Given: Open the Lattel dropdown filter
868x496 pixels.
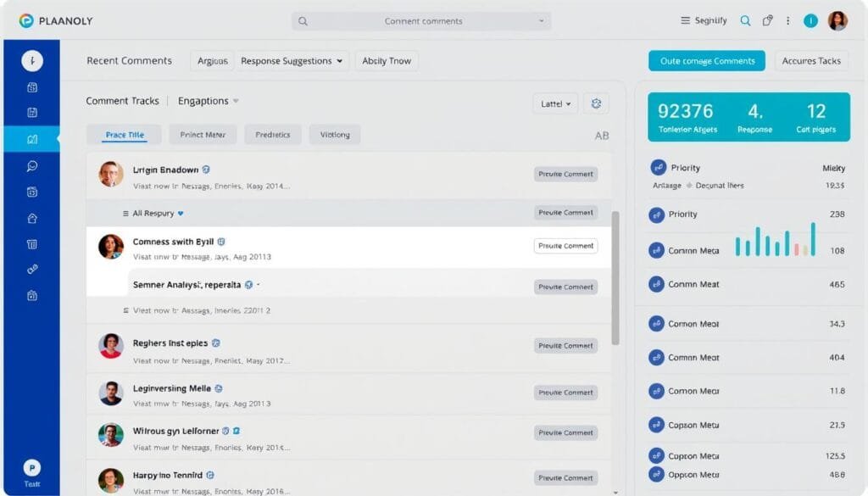Looking at the screenshot, I should [555, 103].
